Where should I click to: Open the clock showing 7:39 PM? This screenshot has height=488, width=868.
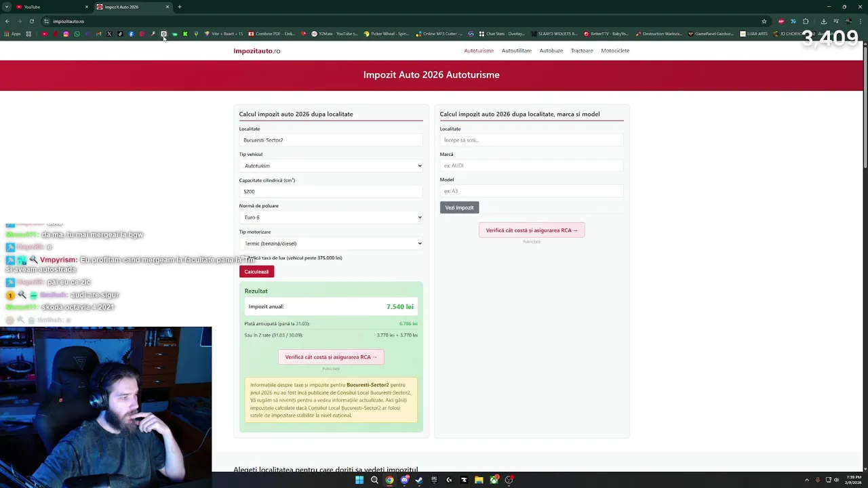[854, 480]
